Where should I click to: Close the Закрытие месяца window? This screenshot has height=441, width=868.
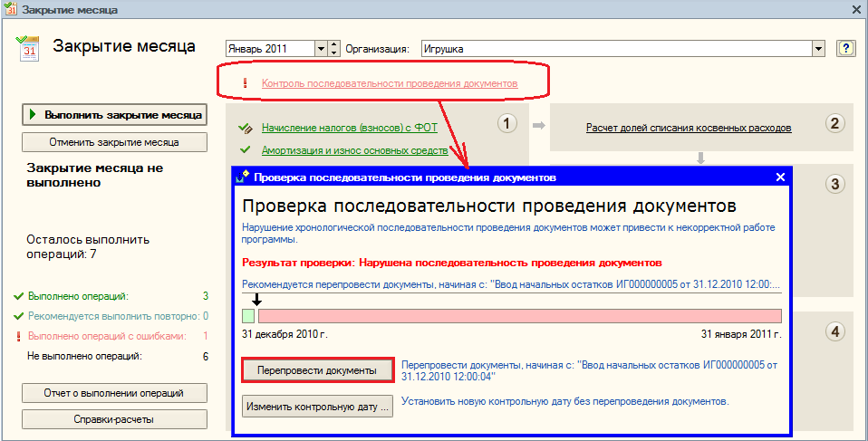(x=855, y=10)
